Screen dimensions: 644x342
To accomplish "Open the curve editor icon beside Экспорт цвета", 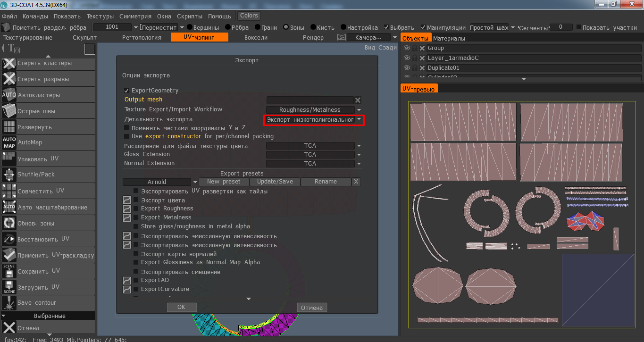I will (127, 200).
